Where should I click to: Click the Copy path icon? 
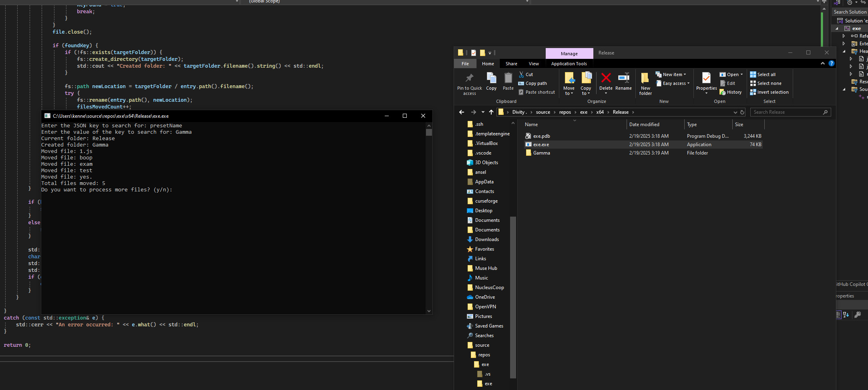[521, 83]
